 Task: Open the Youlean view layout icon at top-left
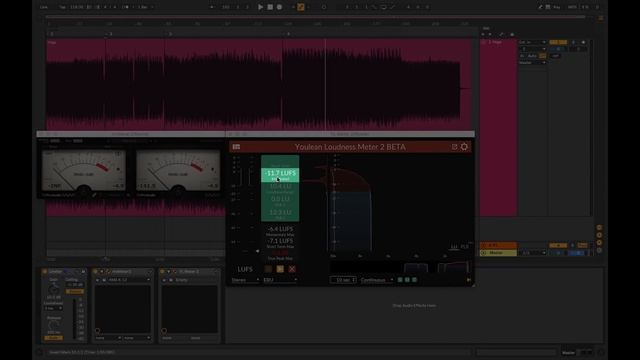(x=236, y=147)
